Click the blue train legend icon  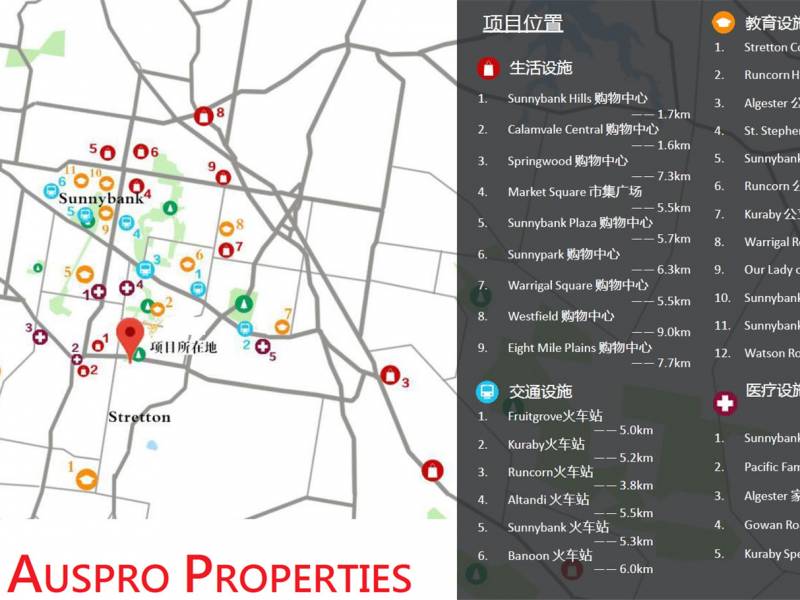pyautogui.click(x=487, y=392)
